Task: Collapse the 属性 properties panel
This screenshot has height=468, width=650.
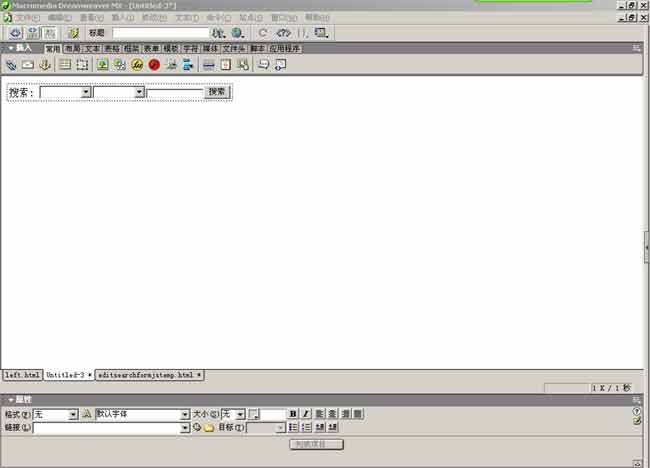Action: (11, 400)
